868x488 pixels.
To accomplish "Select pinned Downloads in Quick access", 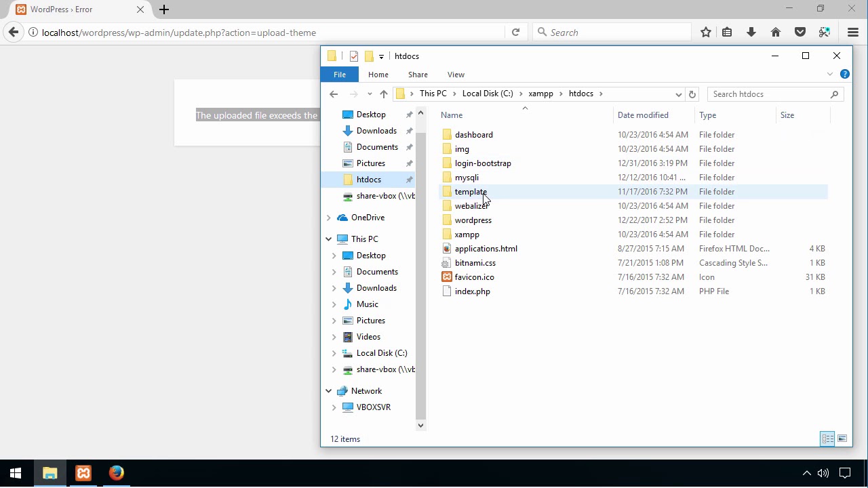I will (x=376, y=131).
